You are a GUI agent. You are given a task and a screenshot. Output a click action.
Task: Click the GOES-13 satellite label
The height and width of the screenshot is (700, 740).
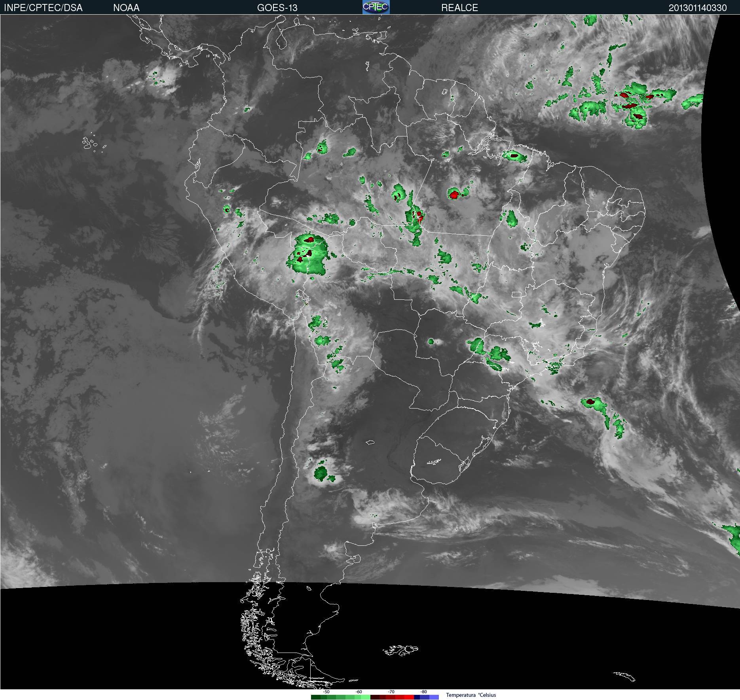click(277, 8)
